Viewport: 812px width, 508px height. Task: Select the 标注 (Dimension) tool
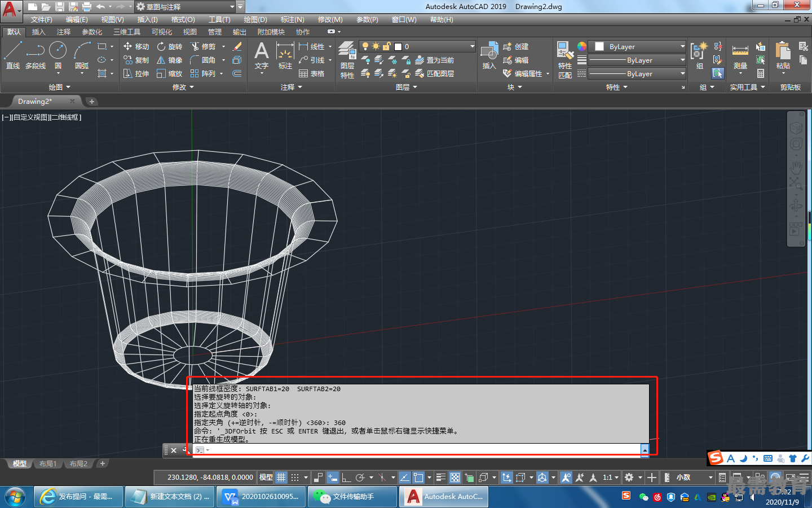[285, 55]
